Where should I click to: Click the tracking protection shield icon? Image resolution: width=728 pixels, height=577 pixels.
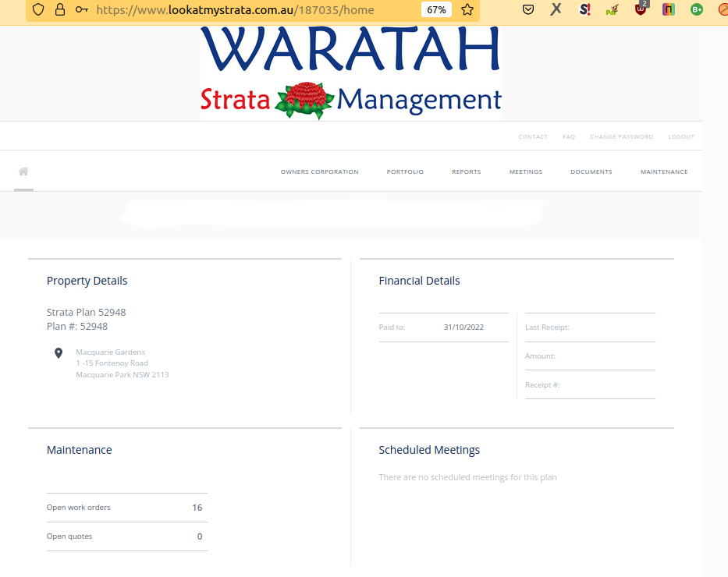tap(38, 9)
